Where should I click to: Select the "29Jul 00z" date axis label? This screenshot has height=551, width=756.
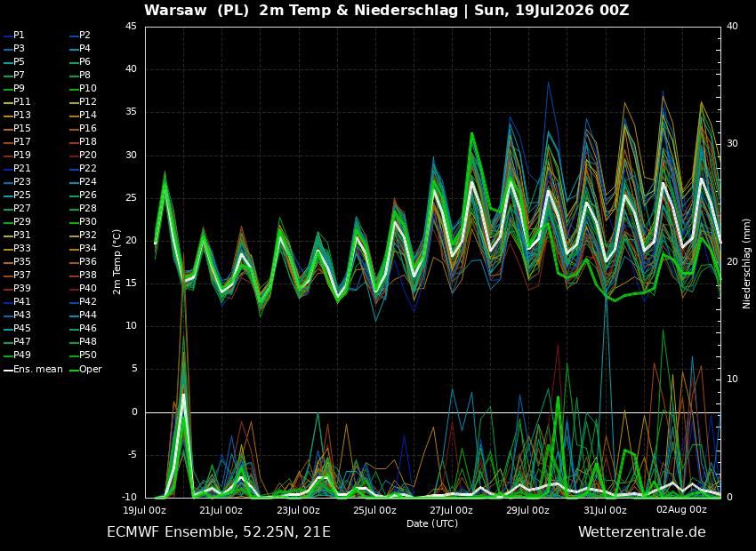click(x=527, y=510)
